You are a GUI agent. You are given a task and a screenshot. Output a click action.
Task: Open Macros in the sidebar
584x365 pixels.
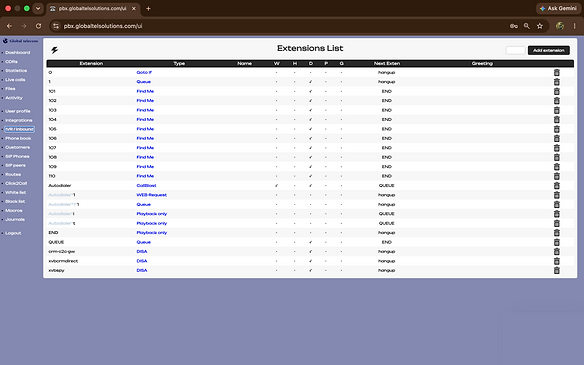click(14, 211)
